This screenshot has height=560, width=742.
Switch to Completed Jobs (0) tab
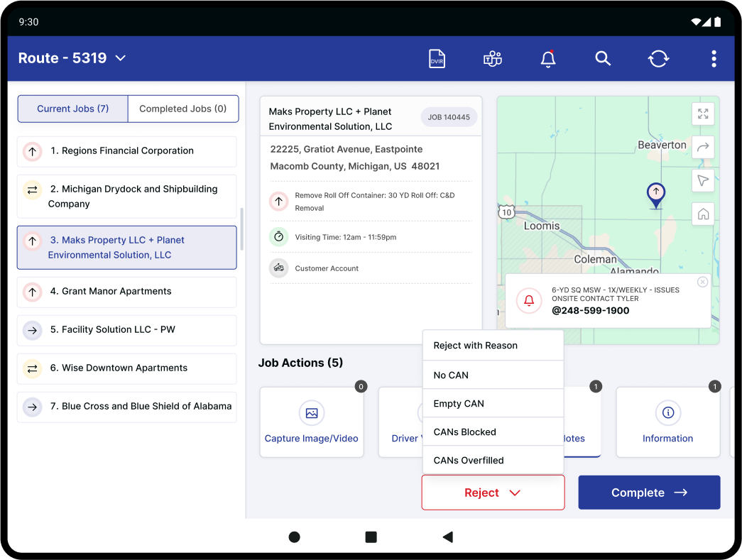pyautogui.click(x=183, y=109)
